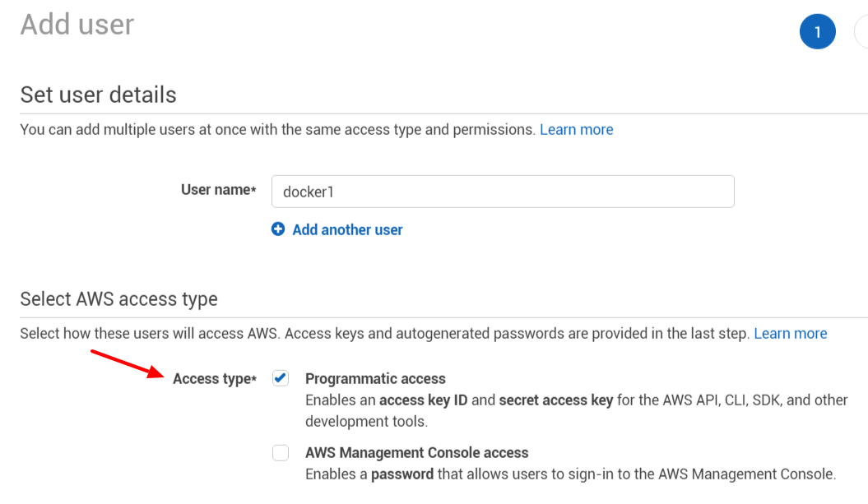Click the bold 'access key ID' text
This screenshot has height=504, width=868.
(425, 400)
